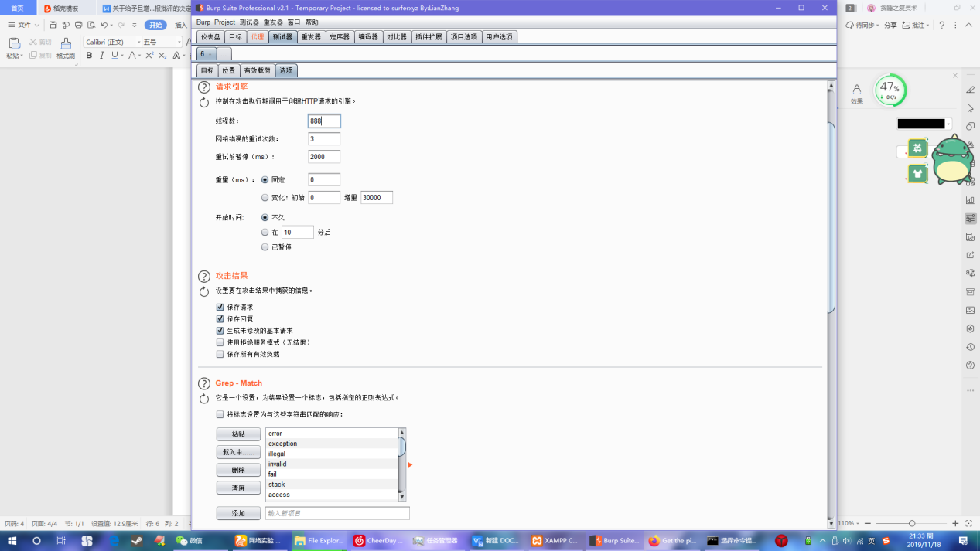Click the Print icon in WPS toolbar
The image size is (980, 551).
(78, 26)
